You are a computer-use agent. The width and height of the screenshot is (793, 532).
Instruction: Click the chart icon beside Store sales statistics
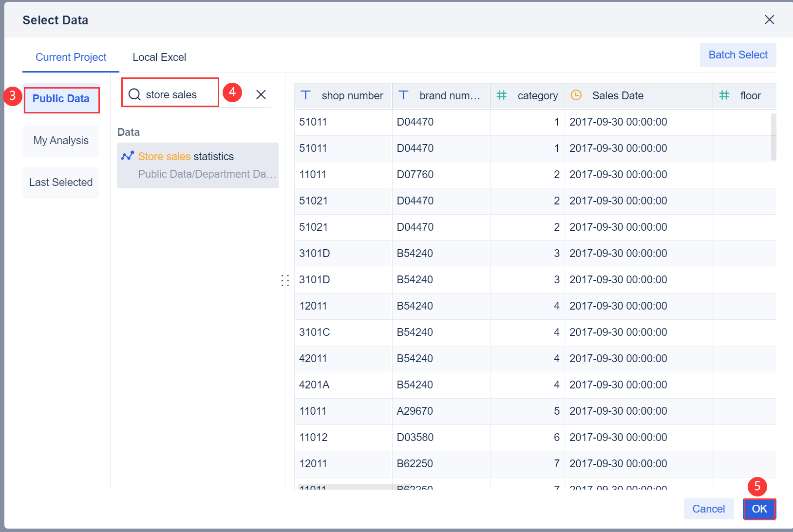(127, 156)
